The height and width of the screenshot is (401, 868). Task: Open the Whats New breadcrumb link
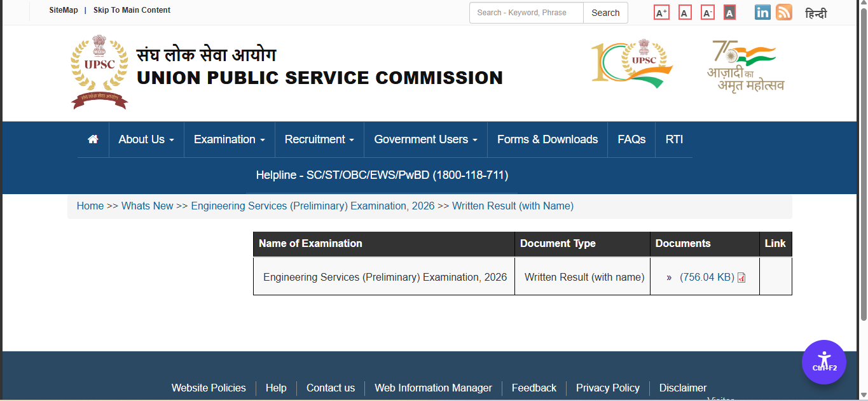(147, 206)
